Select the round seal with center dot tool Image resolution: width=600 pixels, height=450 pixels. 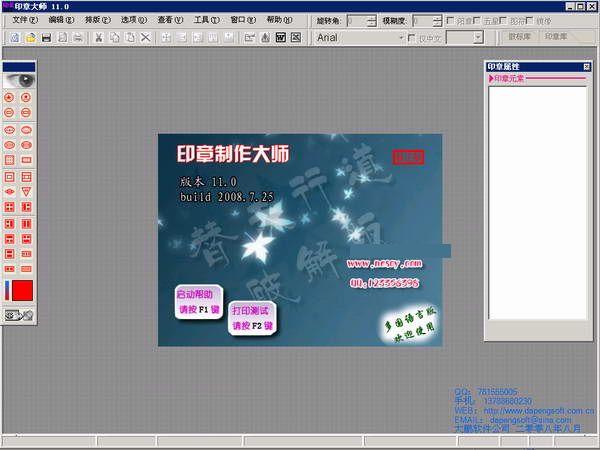coord(26,97)
